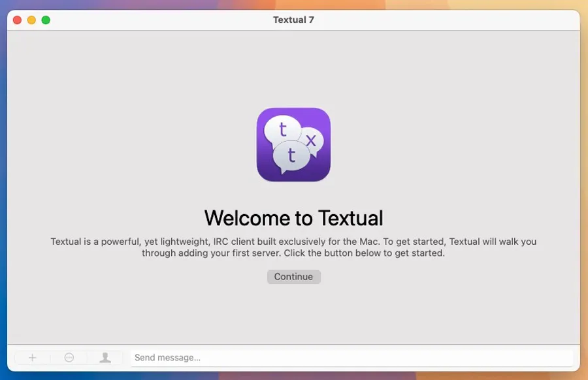Viewport: 588px width, 380px height.
Task: Click the line 'through adding your first server'
Action: click(x=293, y=253)
